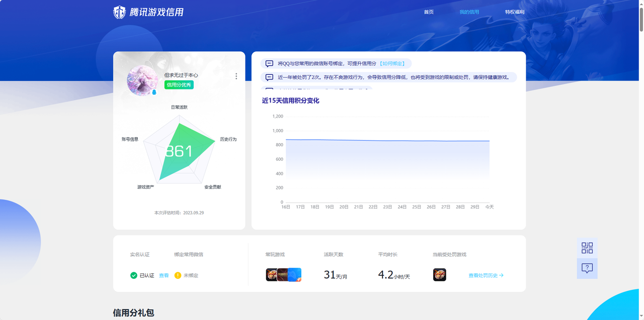Image resolution: width=644 pixels, height=320 pixels.
Task: Click the 信用分优秀 badge
Action: pos(179,85)
